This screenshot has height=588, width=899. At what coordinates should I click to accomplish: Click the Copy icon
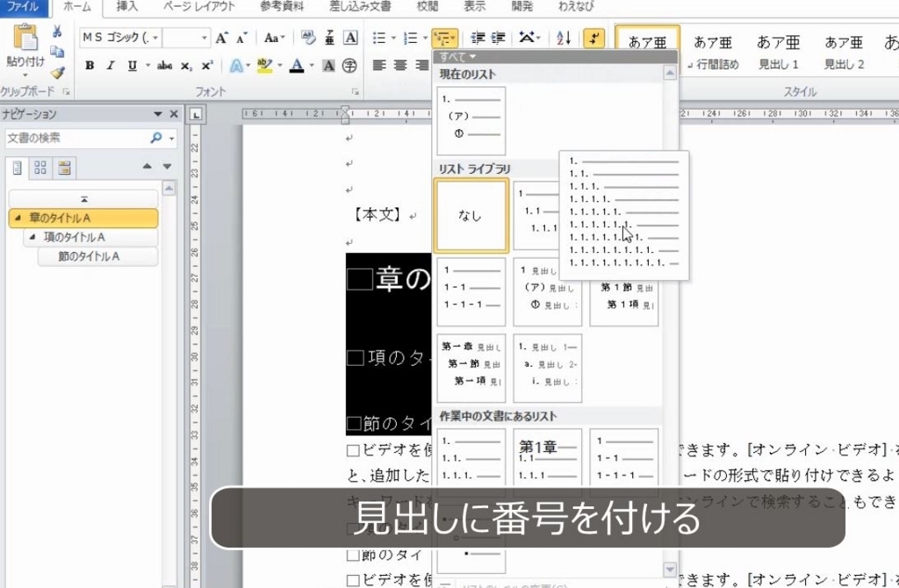(57, 52)
